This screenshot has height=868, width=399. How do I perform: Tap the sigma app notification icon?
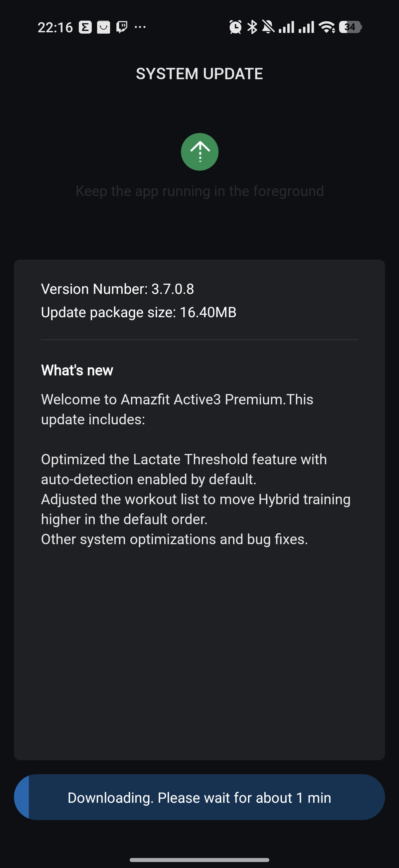[x=85, y=27]
